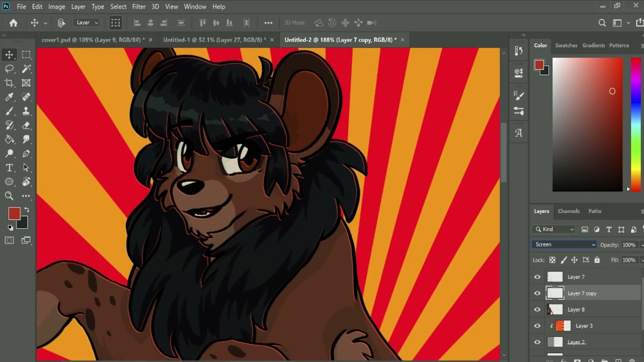
Task: Toggle visibility of Layer 8
Action: pos(537,310)
